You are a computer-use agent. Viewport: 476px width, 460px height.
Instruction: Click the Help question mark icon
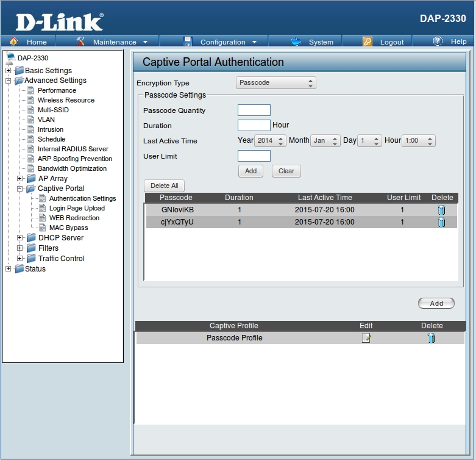point(438,41)
